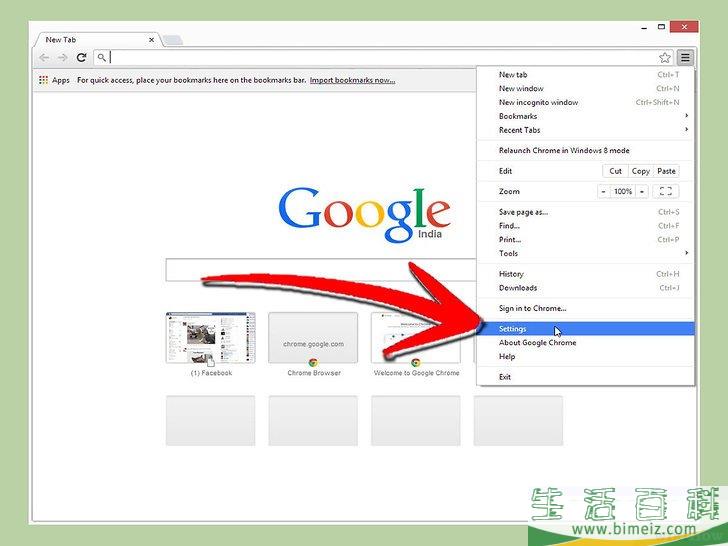
Task: Open Help from the menu
Action: click(x=586, y=357)
